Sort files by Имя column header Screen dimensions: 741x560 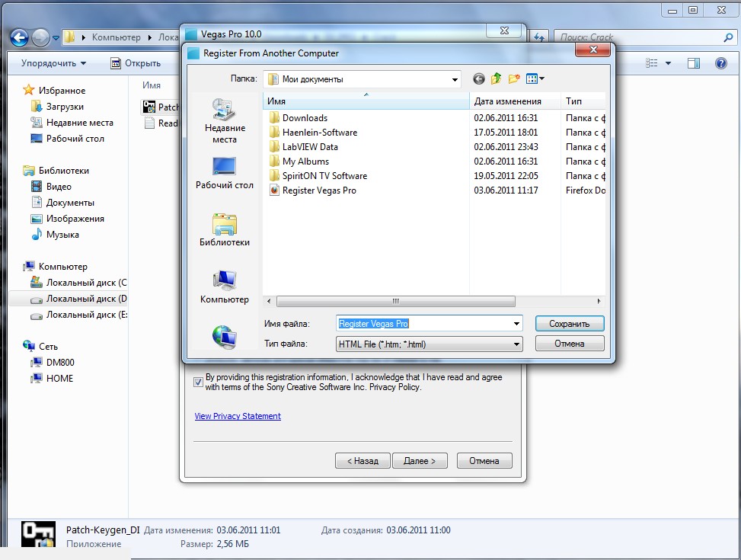pyautogui.click(x=366, y=101)
